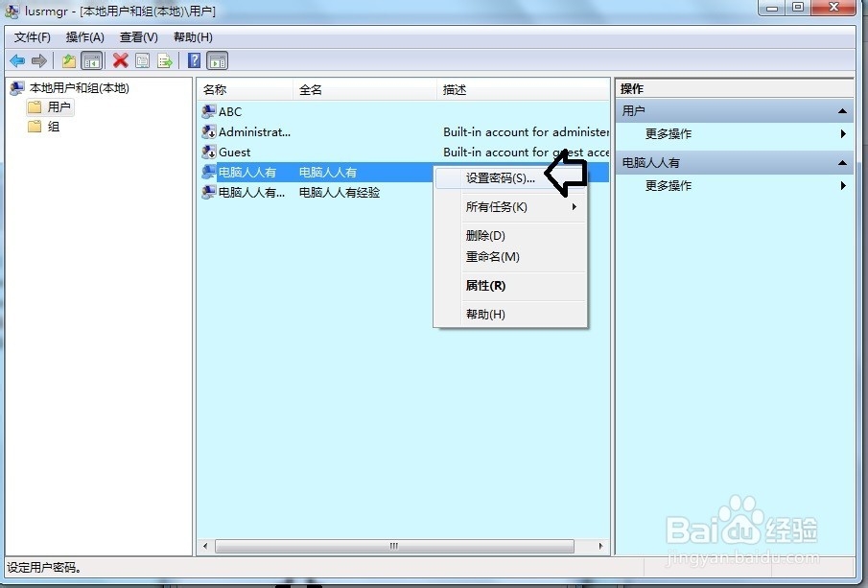Choose 帮助(H) from context menu
Screen dimensions: 868x588
[510, 315]
